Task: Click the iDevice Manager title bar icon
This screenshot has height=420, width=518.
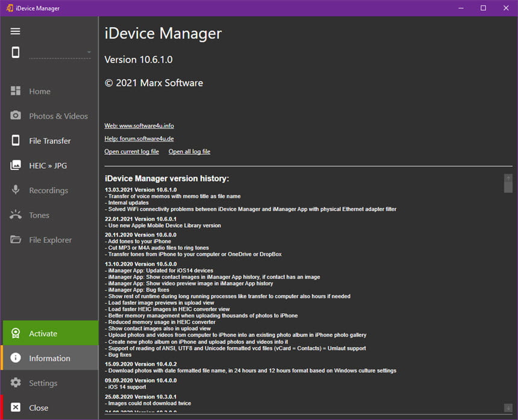Action: (x=10, y=8)
